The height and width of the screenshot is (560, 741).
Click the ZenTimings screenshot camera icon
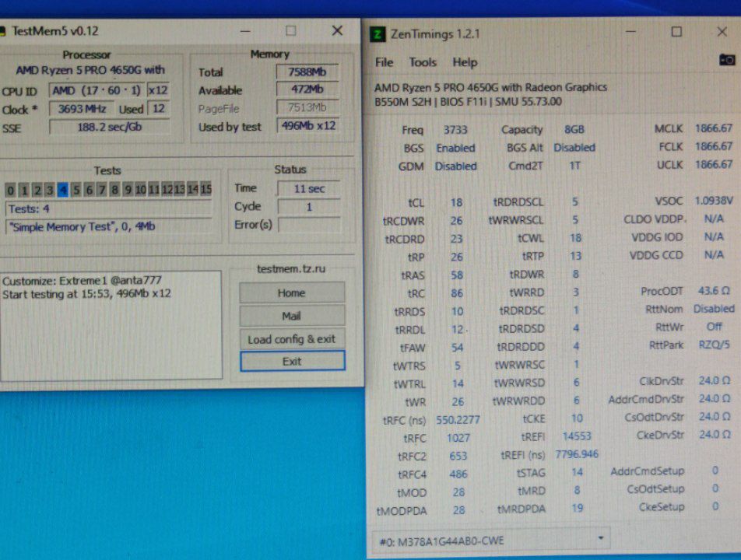(727, 60)
